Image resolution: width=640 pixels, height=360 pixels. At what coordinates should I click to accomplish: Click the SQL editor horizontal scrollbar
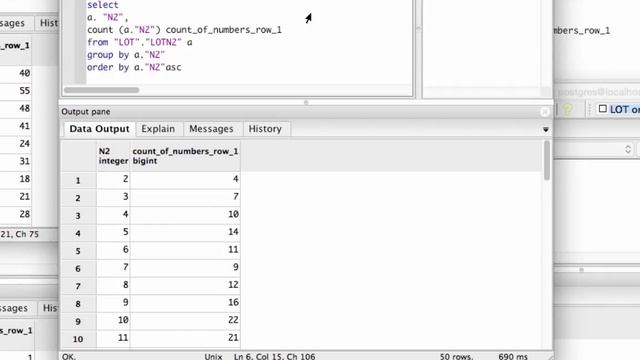click(101, 90)
